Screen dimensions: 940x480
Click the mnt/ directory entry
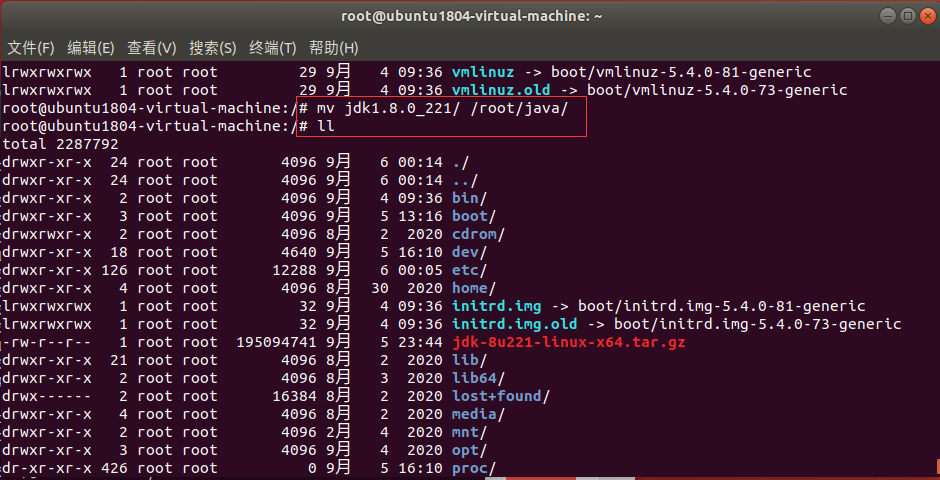[x=469, y=432]
